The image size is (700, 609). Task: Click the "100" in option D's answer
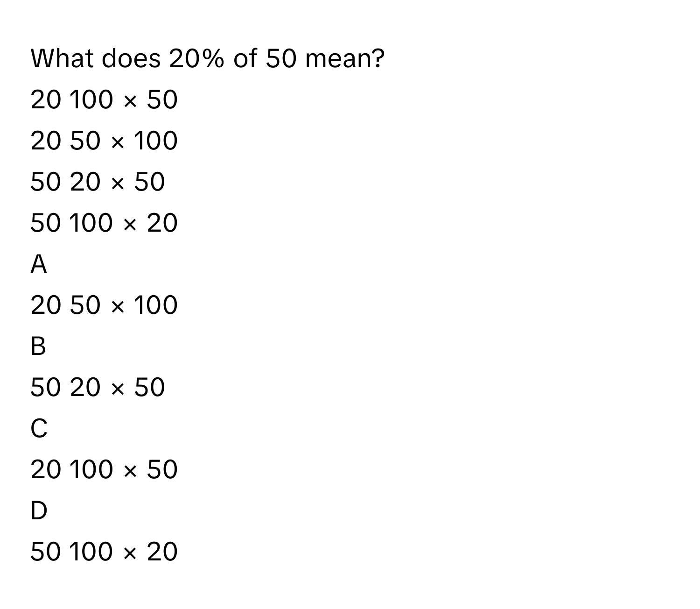click(91, 551)
